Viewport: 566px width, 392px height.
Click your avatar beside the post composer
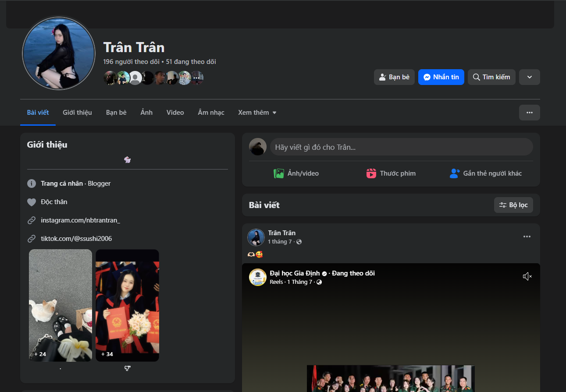258,147
